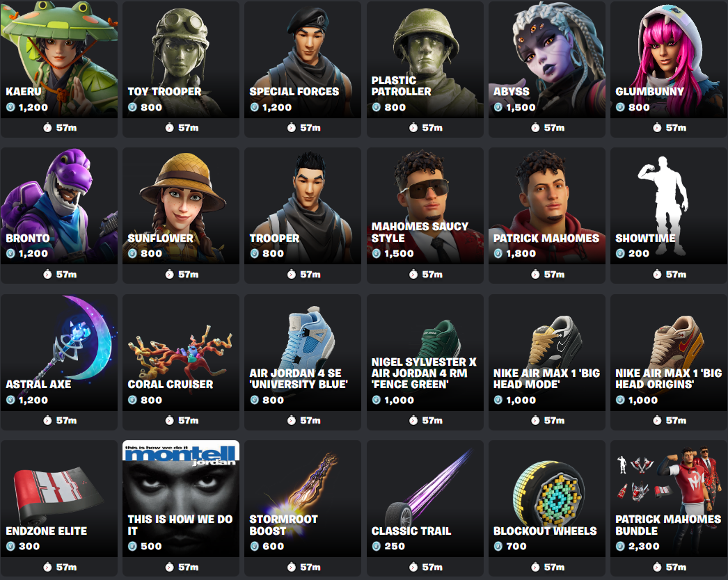Click the V-Bucks icon beside Abyss price
Image resolution: width=728 pixels, height=580 pixels.
(498, 107)
